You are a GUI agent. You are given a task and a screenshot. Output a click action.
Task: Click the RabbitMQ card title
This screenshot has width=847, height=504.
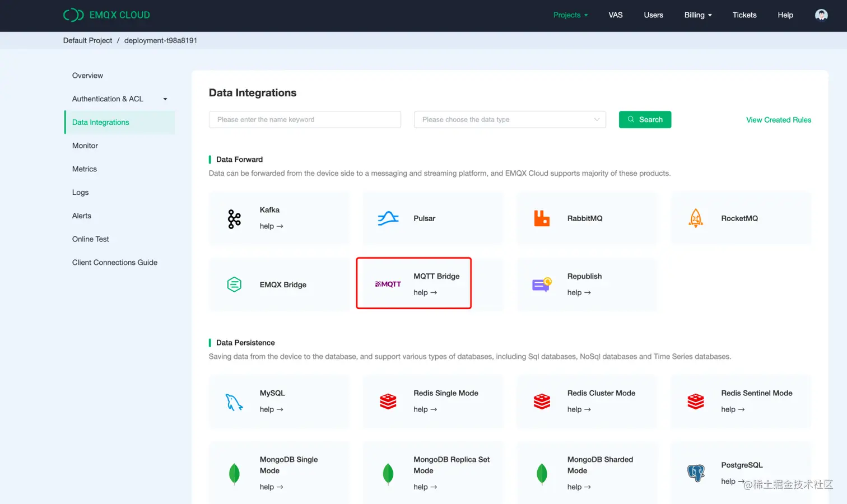click(585, 218)
